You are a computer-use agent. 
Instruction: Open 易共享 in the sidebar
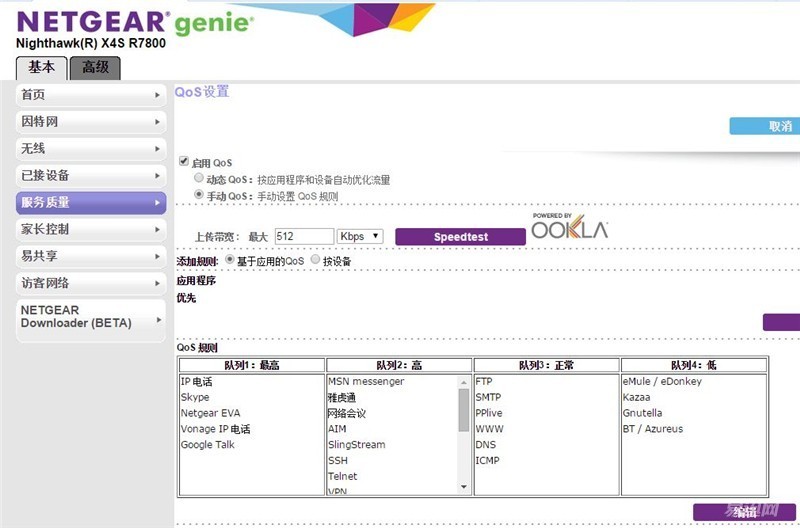[91, 257]
